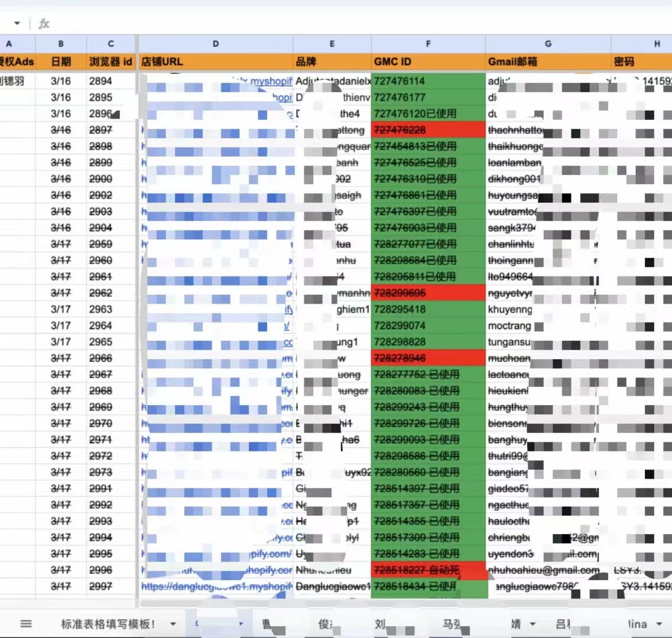The width and height of the screenshot is (672, 638).
Task: Switch to sheet tab starting with 刘
Action: 379,624
